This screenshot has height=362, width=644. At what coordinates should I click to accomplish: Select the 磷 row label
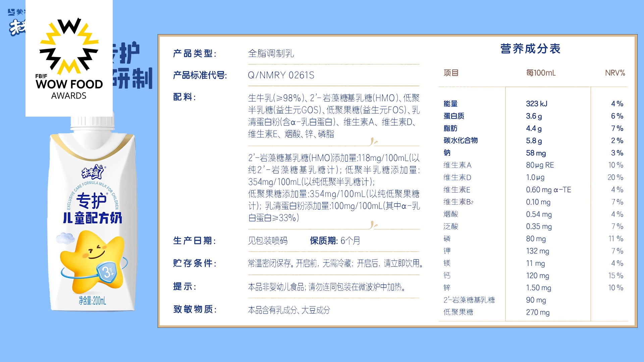click(447, 239)
